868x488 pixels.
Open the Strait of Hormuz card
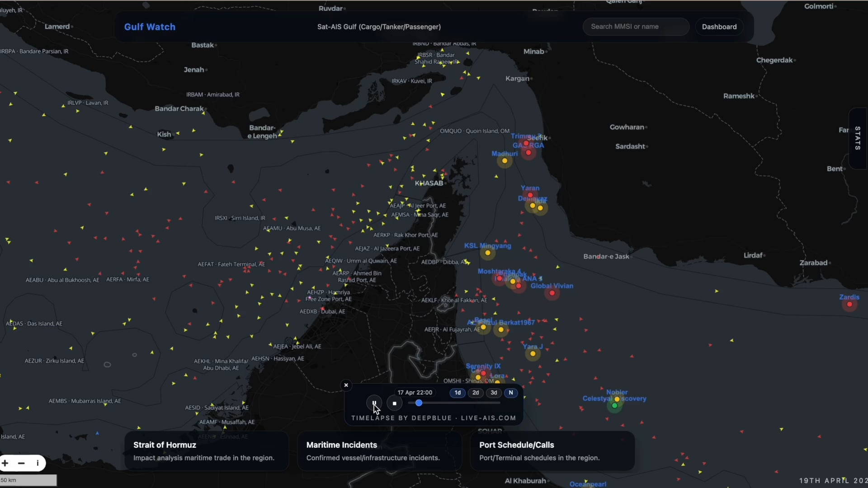(x=206, y=451)
